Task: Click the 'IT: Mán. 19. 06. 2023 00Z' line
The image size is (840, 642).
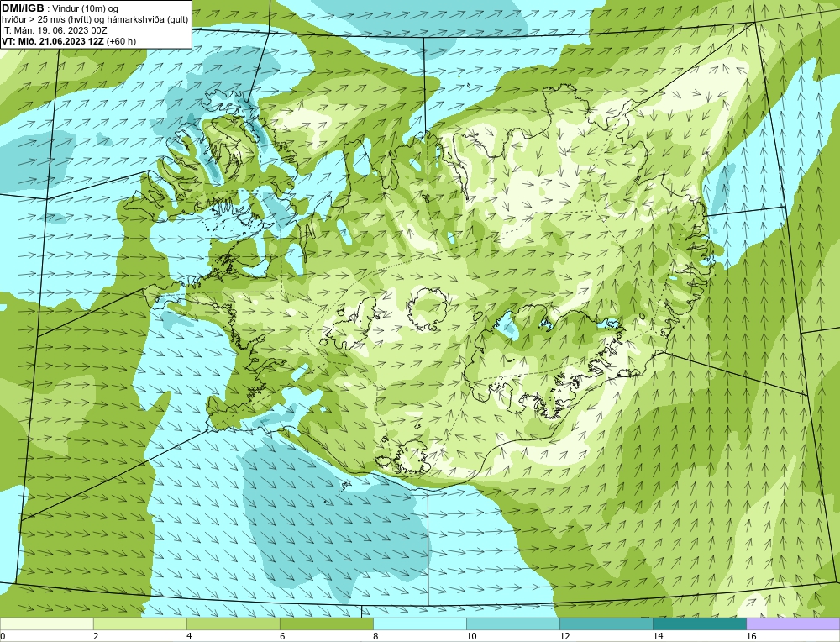Action: tap(55, 30)
